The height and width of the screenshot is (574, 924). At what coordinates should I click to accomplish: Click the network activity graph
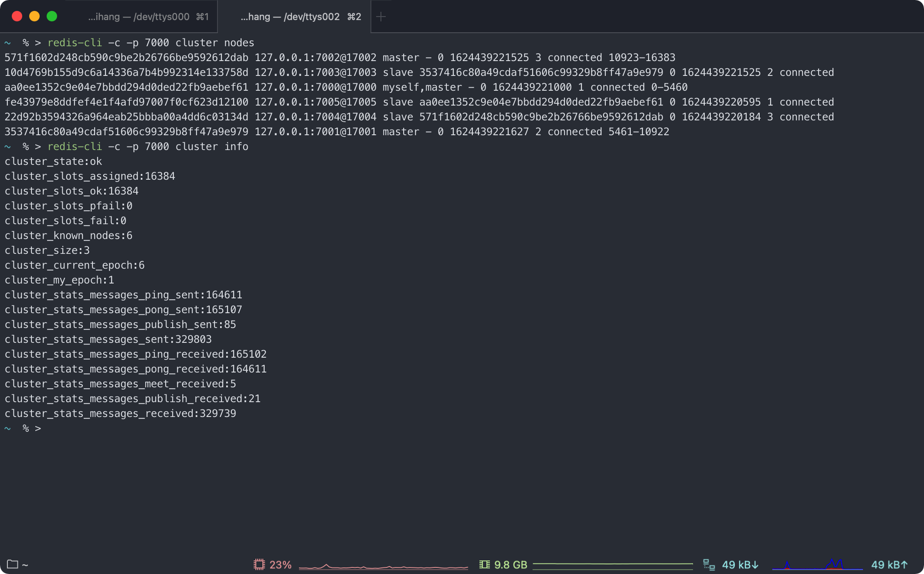click(x=817, y=564)
